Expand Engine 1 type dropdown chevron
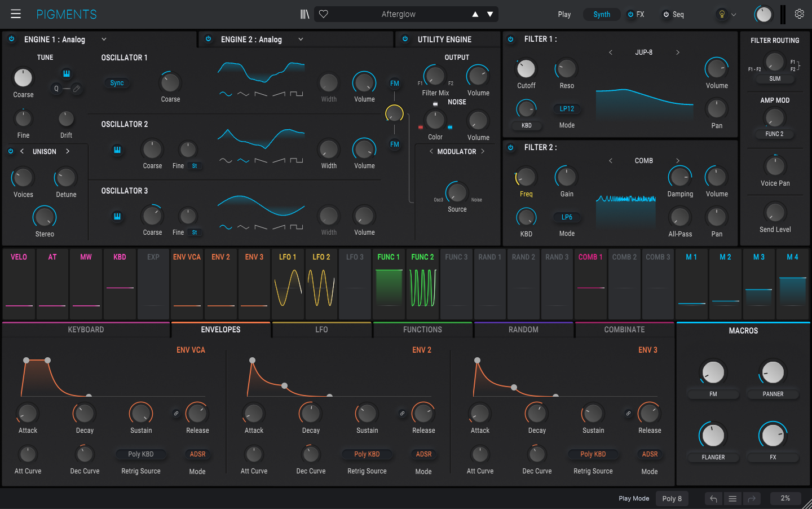Screen dimensions: 812x509 coord(104,40)
